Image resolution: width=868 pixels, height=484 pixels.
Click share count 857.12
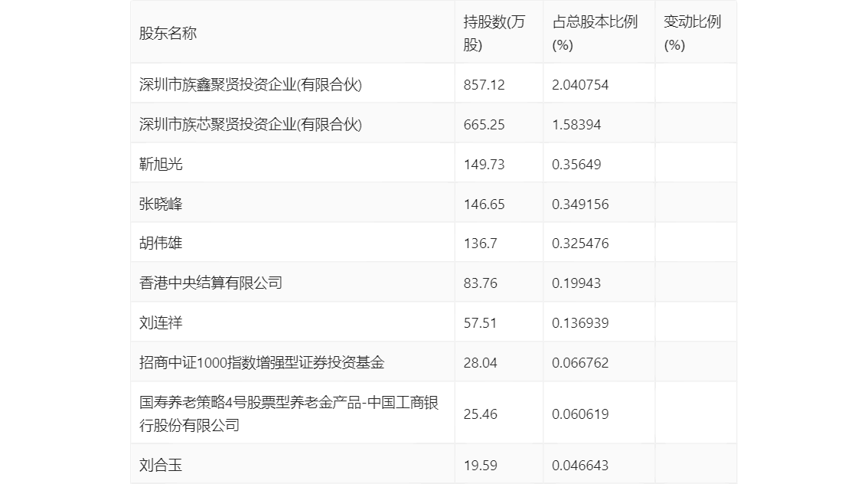point(485,85)
